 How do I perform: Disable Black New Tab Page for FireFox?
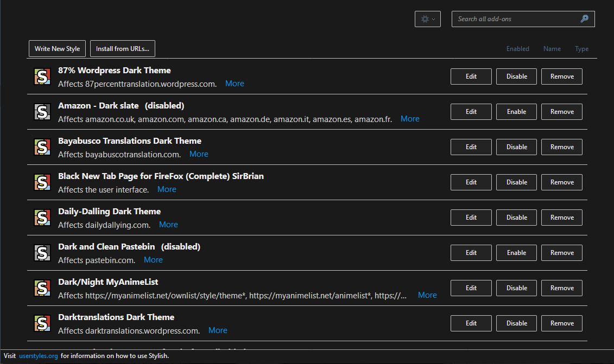[516, 182]
